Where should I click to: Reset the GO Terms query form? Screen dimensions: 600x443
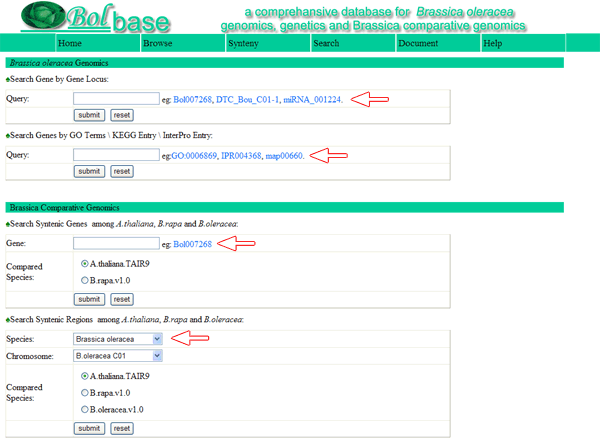coord(122,171)
